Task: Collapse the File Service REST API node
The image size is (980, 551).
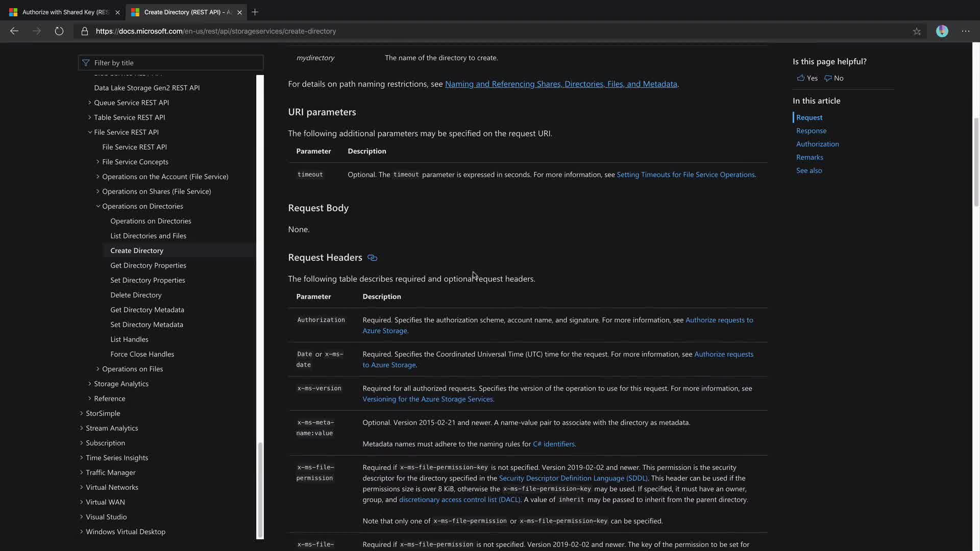Action: [x=90, y=132]
